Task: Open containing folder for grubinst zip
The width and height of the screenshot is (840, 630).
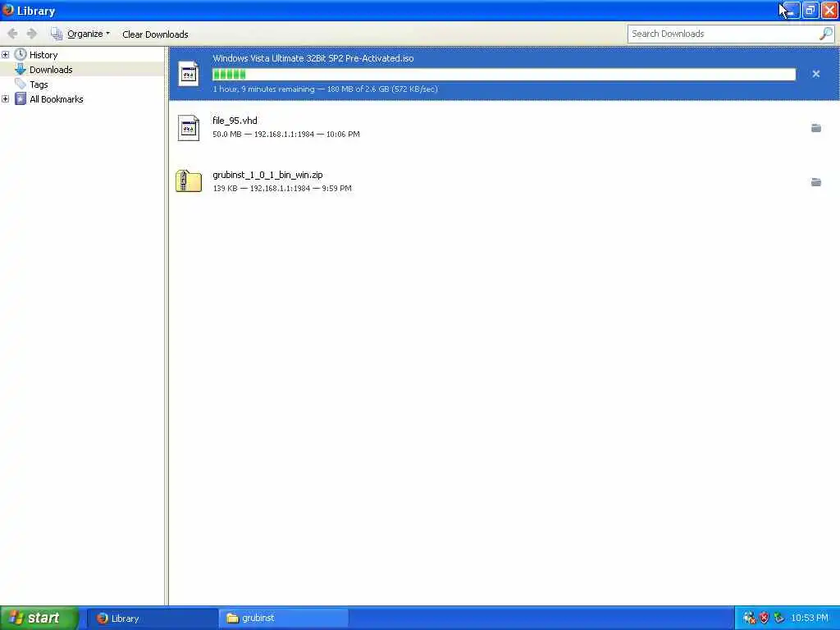Action: tap(816, 182)
